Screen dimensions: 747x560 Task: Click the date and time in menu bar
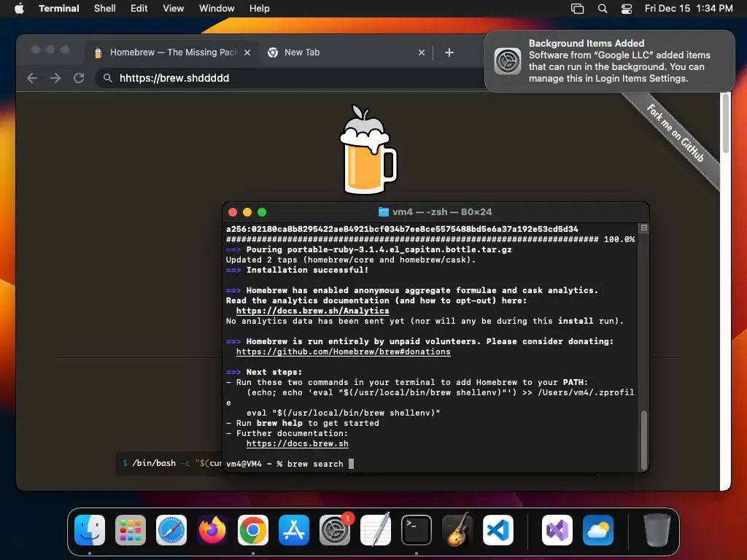pos(689,9)
